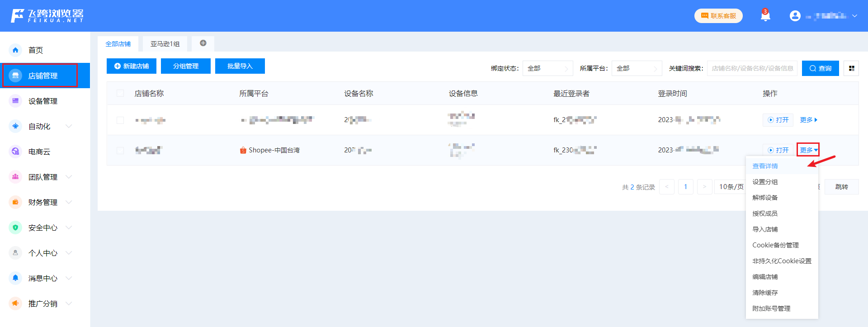The image size is (868, 327).
Task: Open the notification bell icon
Action: coord(765,16)
